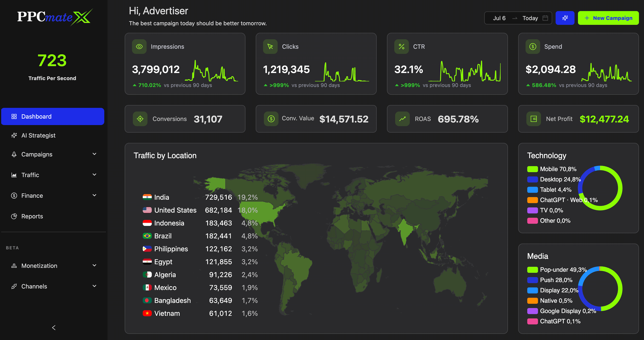Expand the Campaigns sidebar menu
Image resolution: width=644 pixels, height=340 pixels.
pyautogui.click(x=94, y=154)
